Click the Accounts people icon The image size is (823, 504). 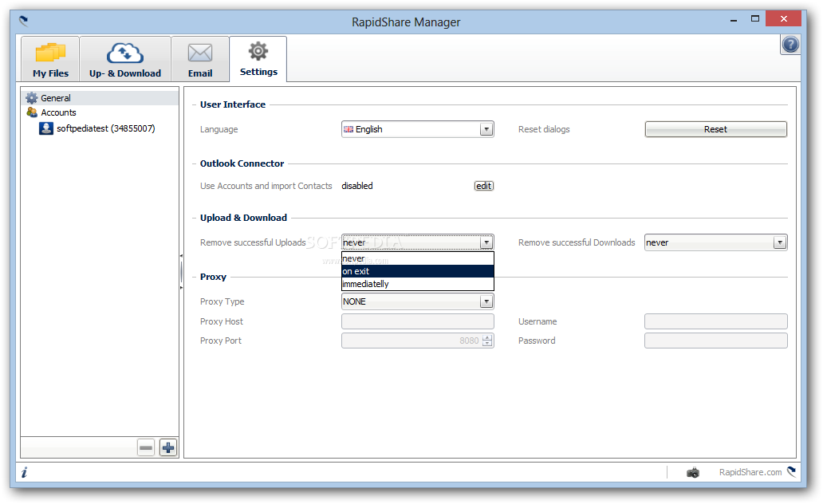coord(31,112)
